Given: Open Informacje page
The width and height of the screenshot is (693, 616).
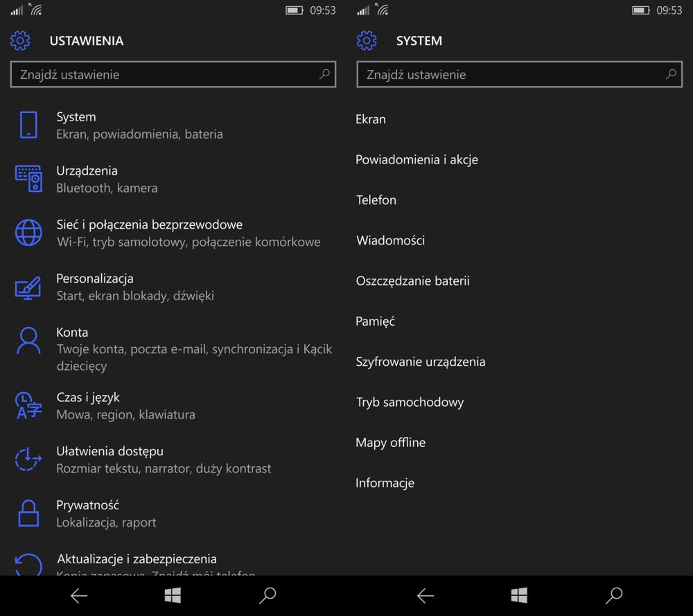Looking at the screenshot, I should coord(385,483).
